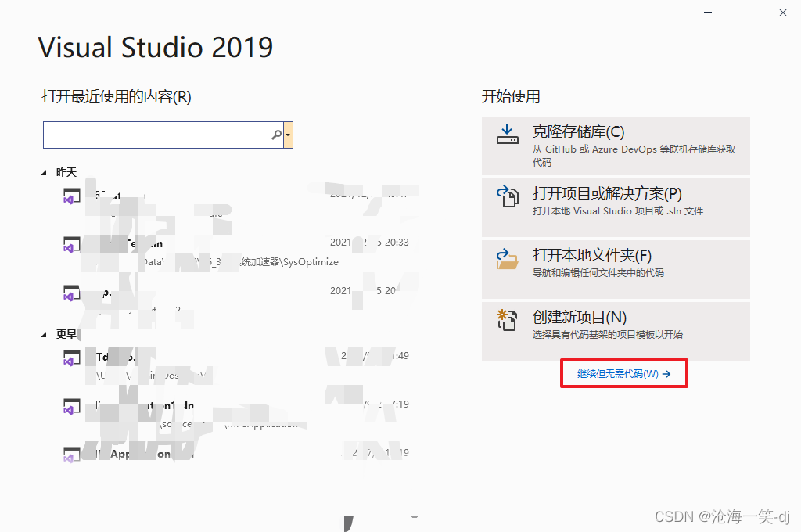Click the Open local folder icon

click(x=507, y=259)
